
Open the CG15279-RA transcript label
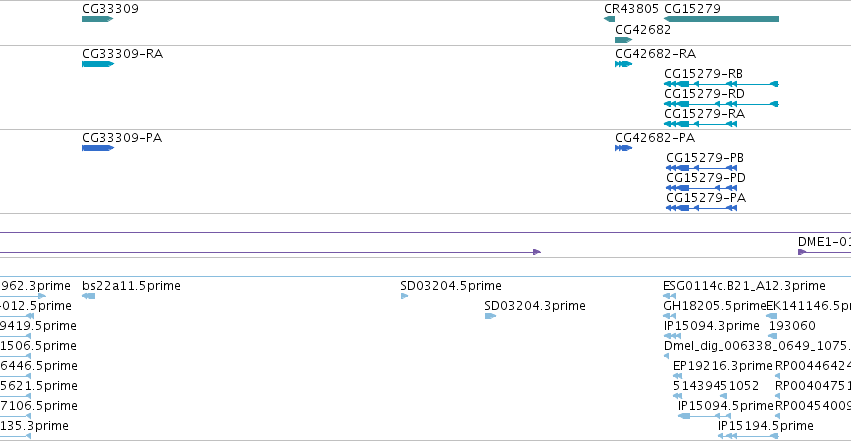click(x=704, y=114)
